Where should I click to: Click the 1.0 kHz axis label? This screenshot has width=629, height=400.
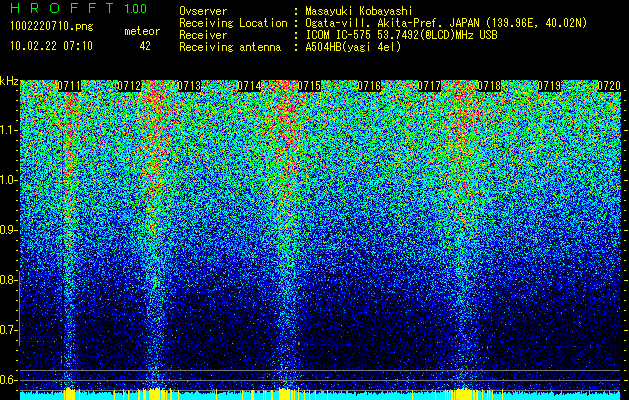(x=9, y=180)
